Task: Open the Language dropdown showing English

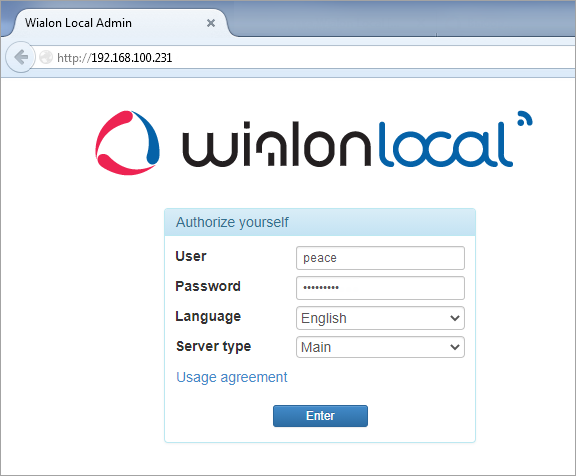Action: 380,318
